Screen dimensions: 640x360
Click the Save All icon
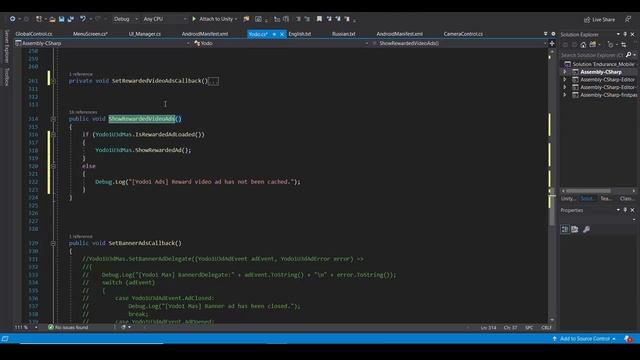click(71, 19)
